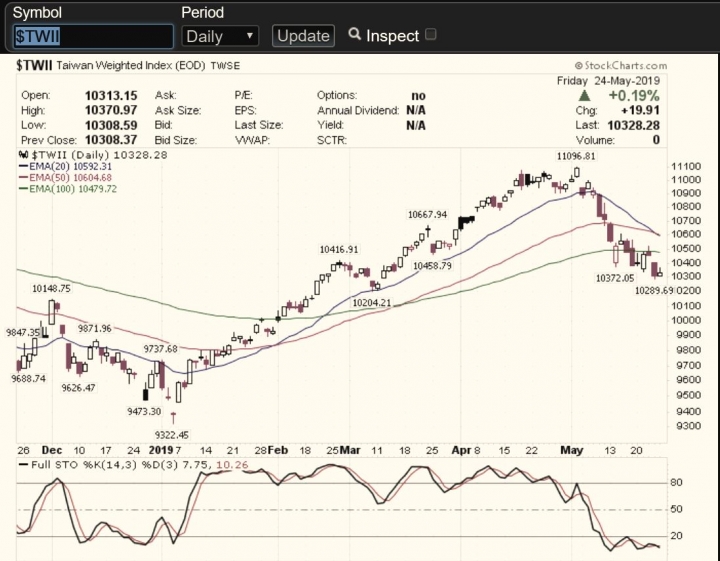Click the Last value 10328.28

click(633, 125)
